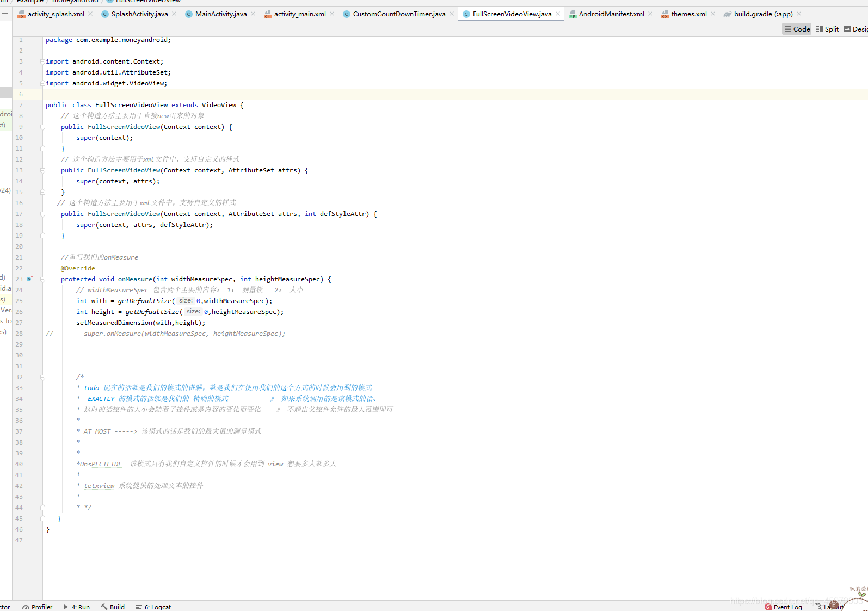Viewport: 868px width, 611px height.
Task: Open the Profiler tool window
Action: [37, 607]
